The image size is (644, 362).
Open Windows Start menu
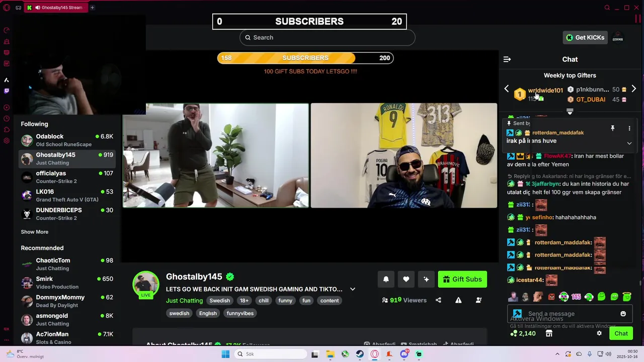click(x=225, y=354)
